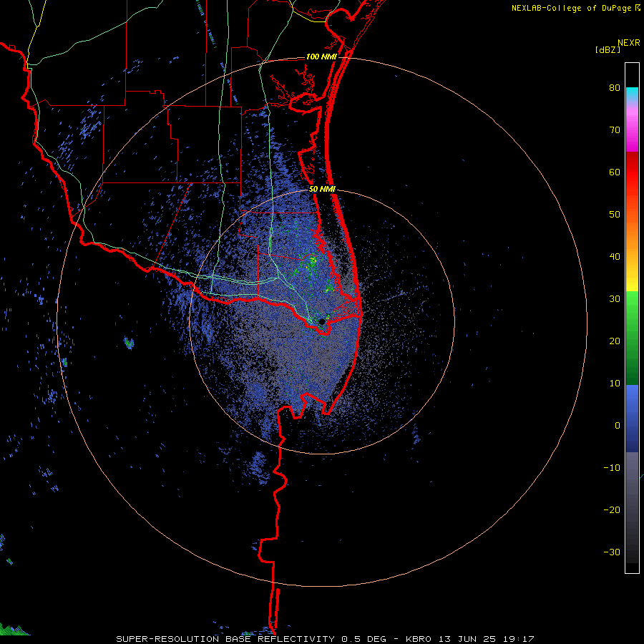Click the 0 value on dBZ scale
The width and height of the screenshot is (644, 644).
pyautogui.click(x=618, y=426)
